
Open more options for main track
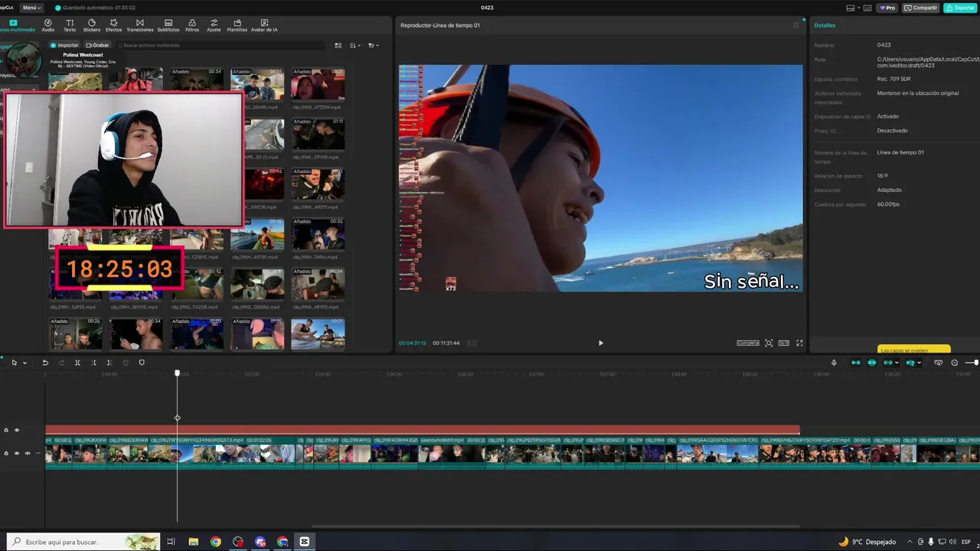pos(38,453)
